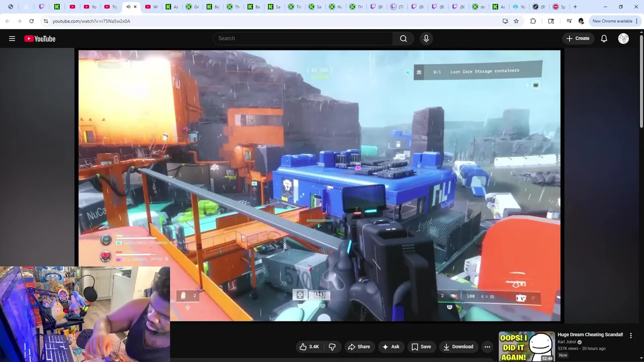Install app icon in address bar

click(505, 21)
